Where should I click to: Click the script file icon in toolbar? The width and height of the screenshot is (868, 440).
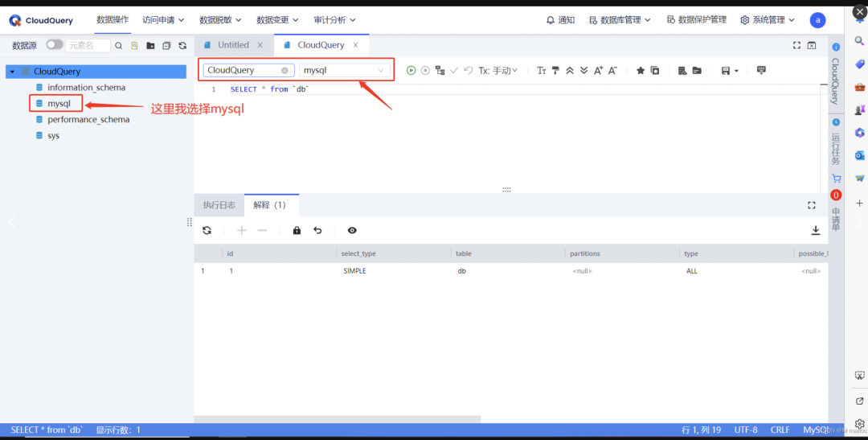click(x=682, y=70)
